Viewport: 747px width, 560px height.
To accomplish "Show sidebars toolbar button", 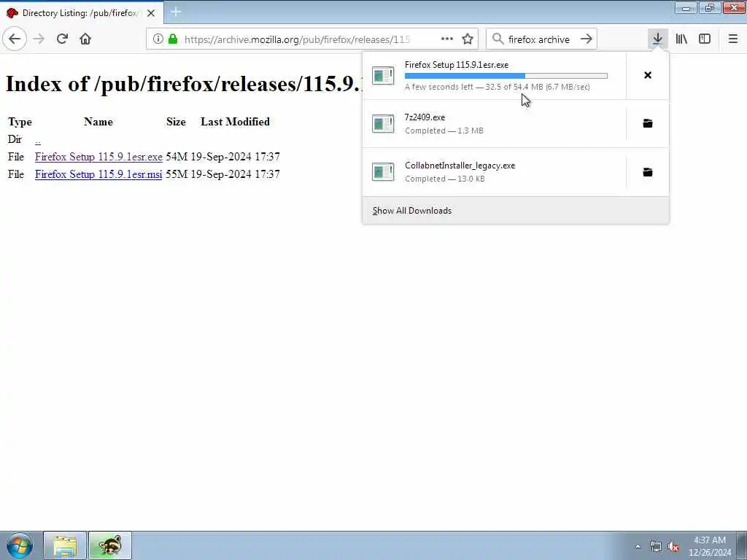I will point(705,39).
